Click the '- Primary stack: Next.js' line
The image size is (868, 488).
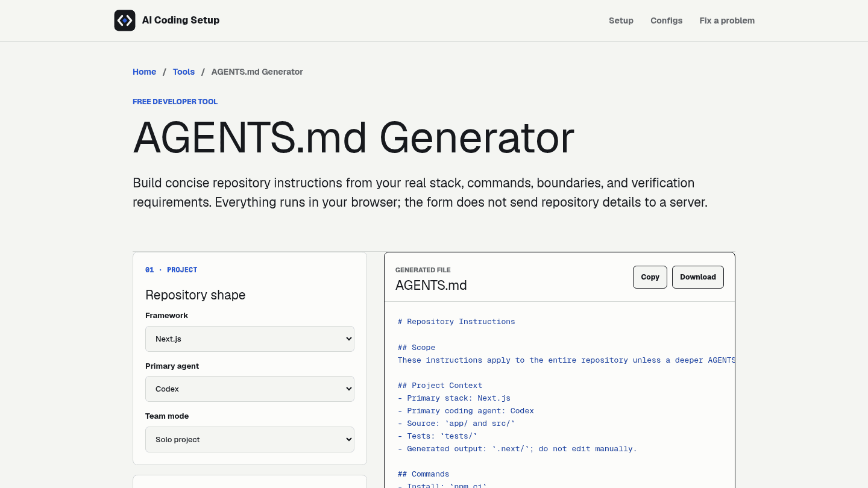[454, 398]
